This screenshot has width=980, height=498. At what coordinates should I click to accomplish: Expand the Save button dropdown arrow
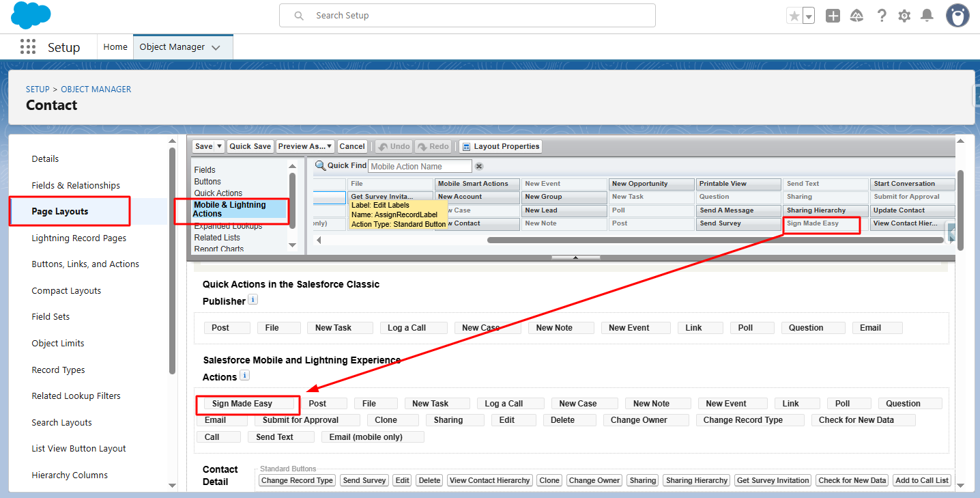coord(219,146)
